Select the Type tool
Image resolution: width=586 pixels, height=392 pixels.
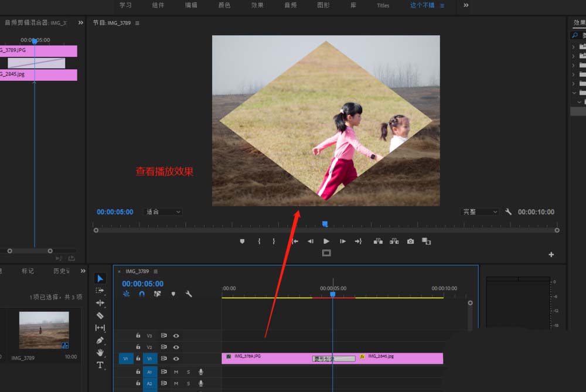[100, 365]
